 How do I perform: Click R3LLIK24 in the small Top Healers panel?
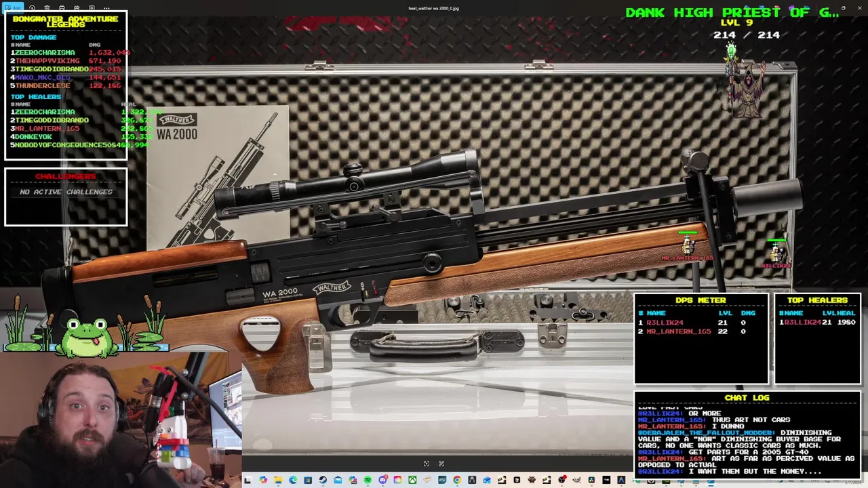tap(803, 323)
